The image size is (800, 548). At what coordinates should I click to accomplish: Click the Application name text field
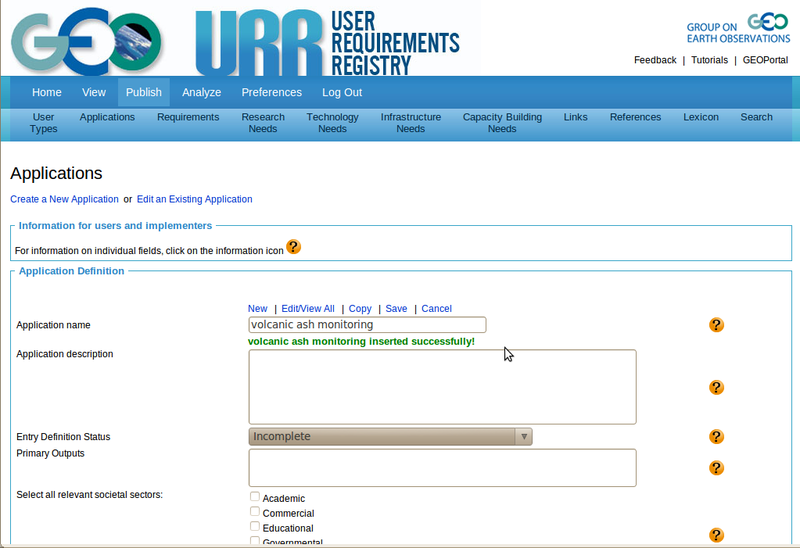tap(367, 325)
